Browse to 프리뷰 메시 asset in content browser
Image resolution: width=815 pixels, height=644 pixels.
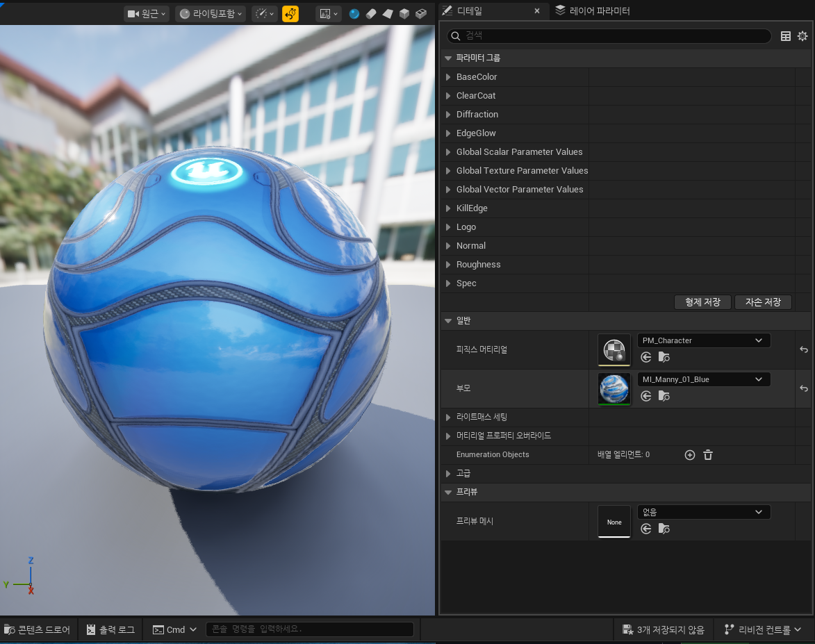[664, 529]
